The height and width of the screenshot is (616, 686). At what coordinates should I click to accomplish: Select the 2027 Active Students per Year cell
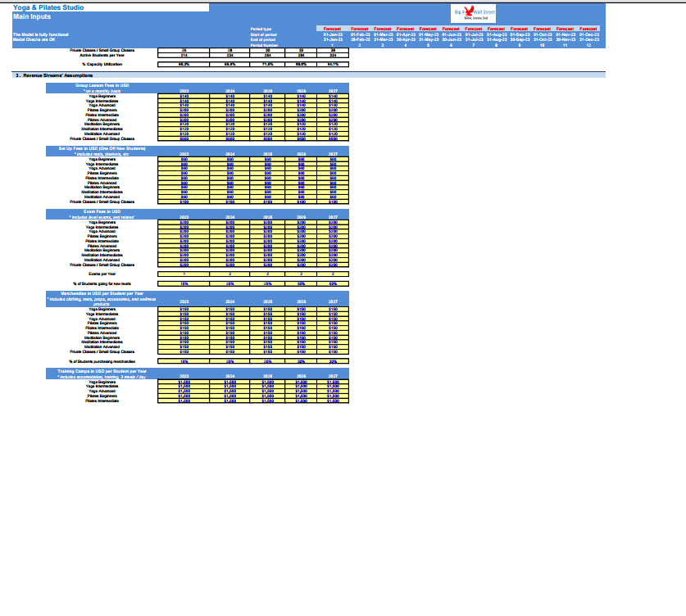[333, 56]
